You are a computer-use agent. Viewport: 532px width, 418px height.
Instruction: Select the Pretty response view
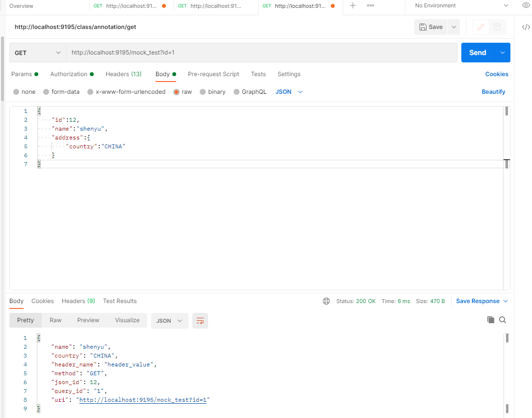pyautogui.click(x=26, y=320)
